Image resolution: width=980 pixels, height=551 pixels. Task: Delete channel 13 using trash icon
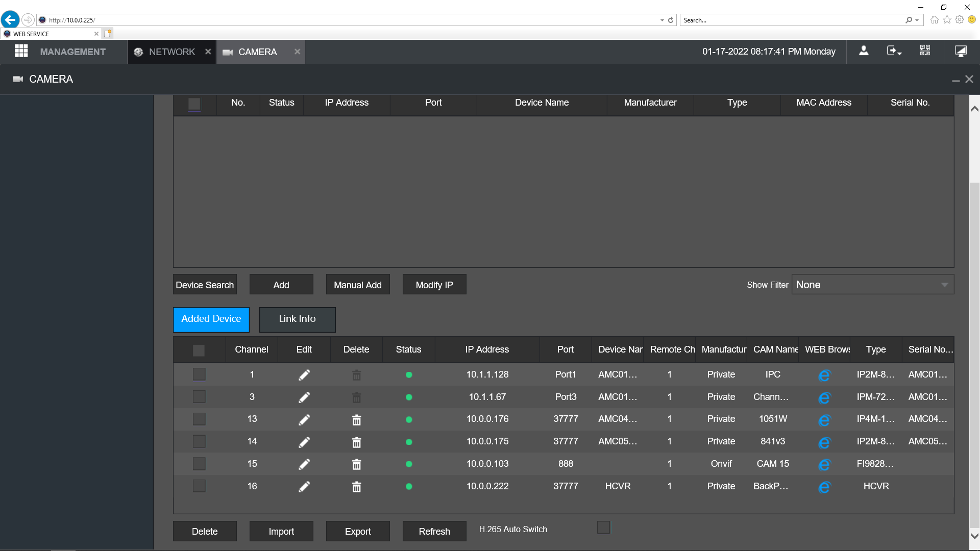coord(356,420)
